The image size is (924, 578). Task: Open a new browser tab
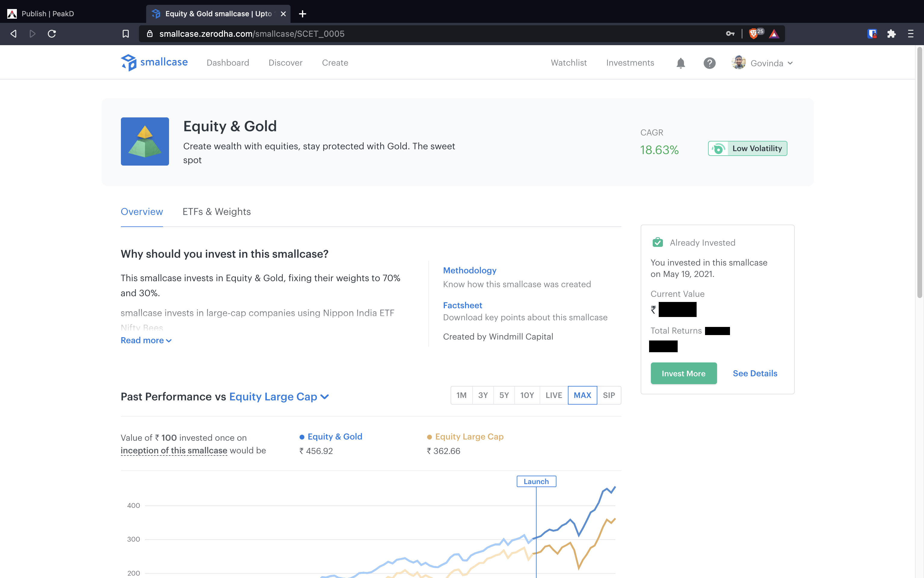(302, 14)
